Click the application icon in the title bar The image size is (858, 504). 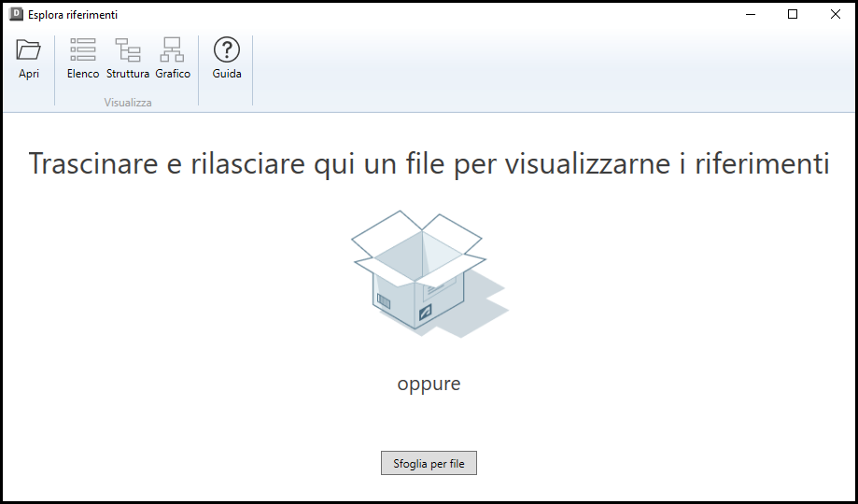click(x=16, y=14)
